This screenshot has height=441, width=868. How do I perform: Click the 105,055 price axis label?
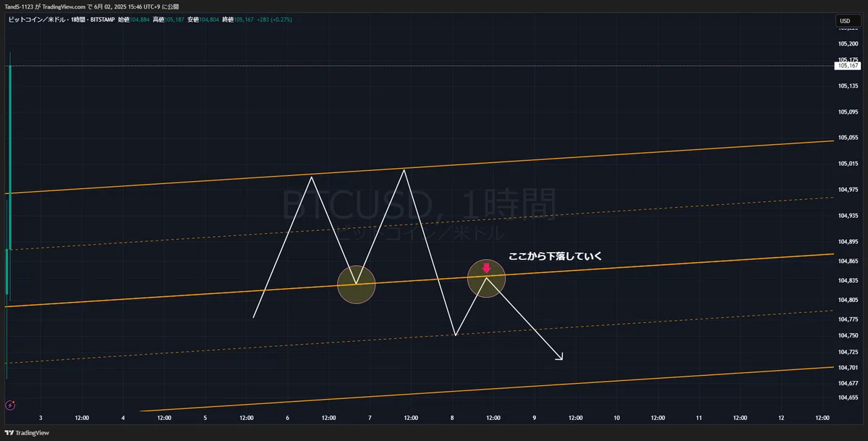pos(848,138)
